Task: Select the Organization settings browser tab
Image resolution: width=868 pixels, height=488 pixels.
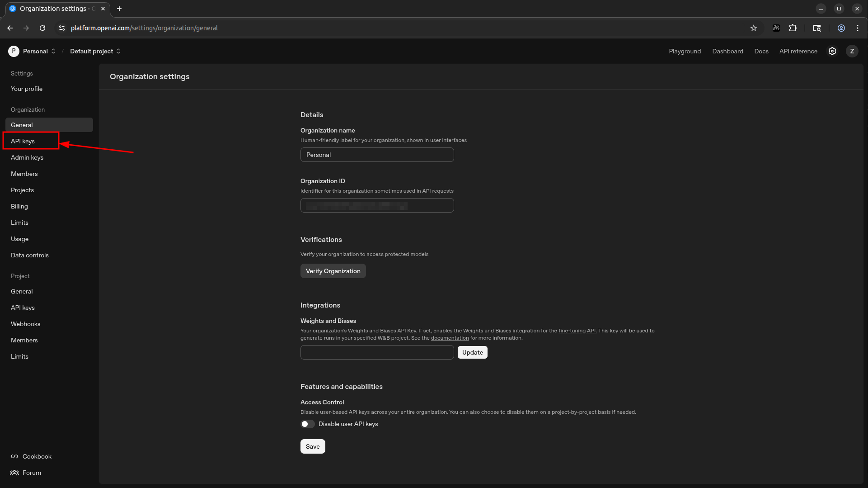Action: pyautogui.click(x=57, y=9)
